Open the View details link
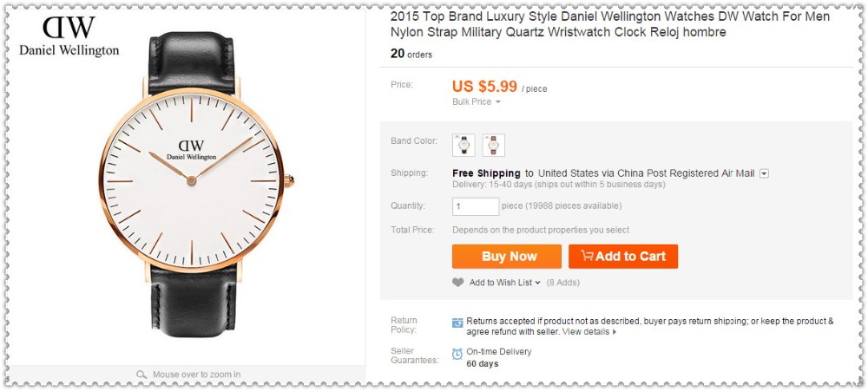This screenshot has width=868, height=391. (x=589, y=332)
